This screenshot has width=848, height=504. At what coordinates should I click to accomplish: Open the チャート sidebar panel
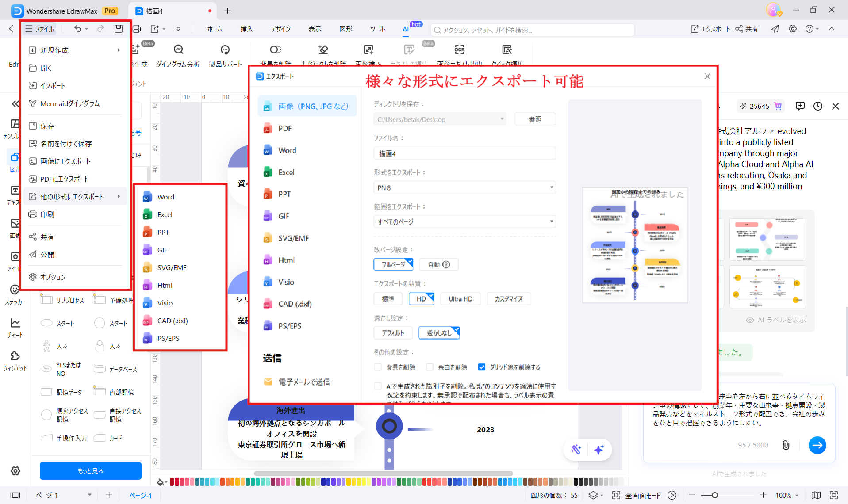pyautogui.click(x=15, y=328)
